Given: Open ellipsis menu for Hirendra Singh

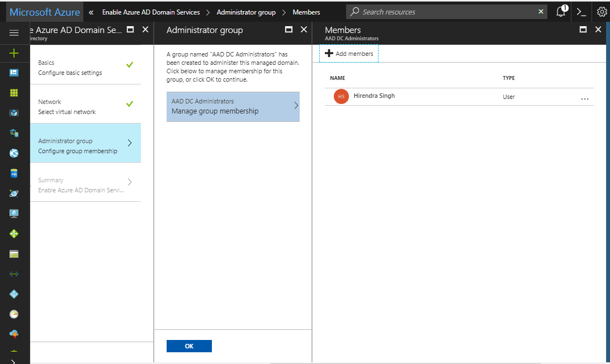Looking at the screenshot, I should point(585,99).
